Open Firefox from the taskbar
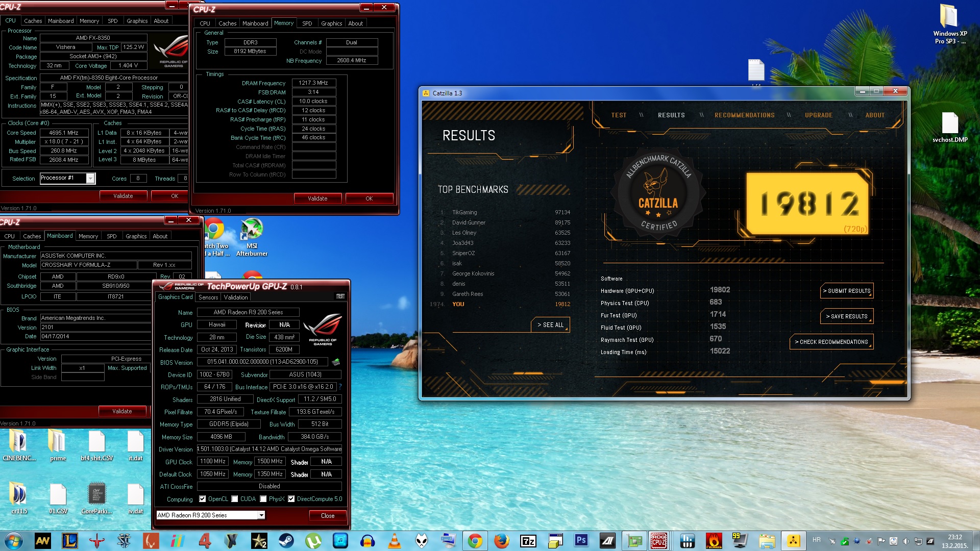Image resolution: width=980 pixels, height=551 pixels. [x=502, y=541]
